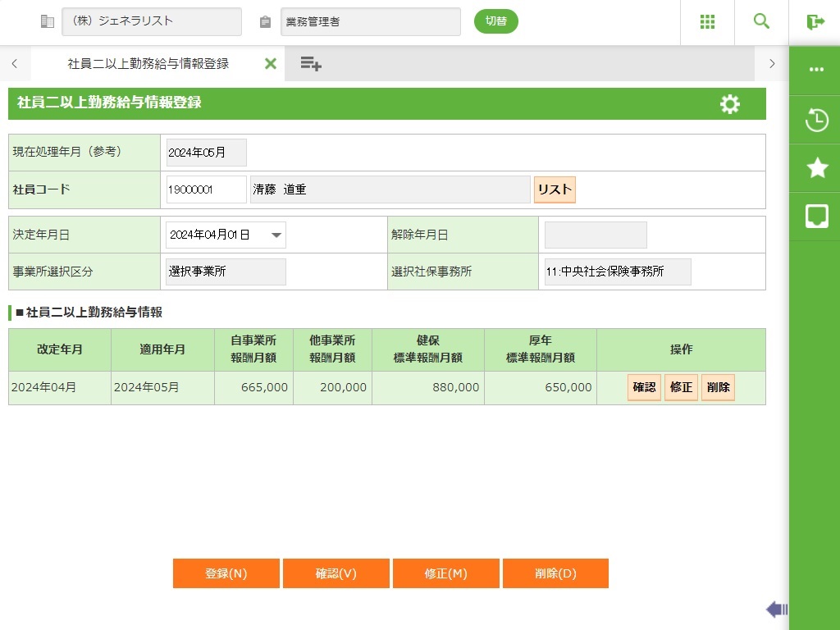Click the search magnifier icon
The height and width of the screenshot is (630, 840).
point(761,22)
